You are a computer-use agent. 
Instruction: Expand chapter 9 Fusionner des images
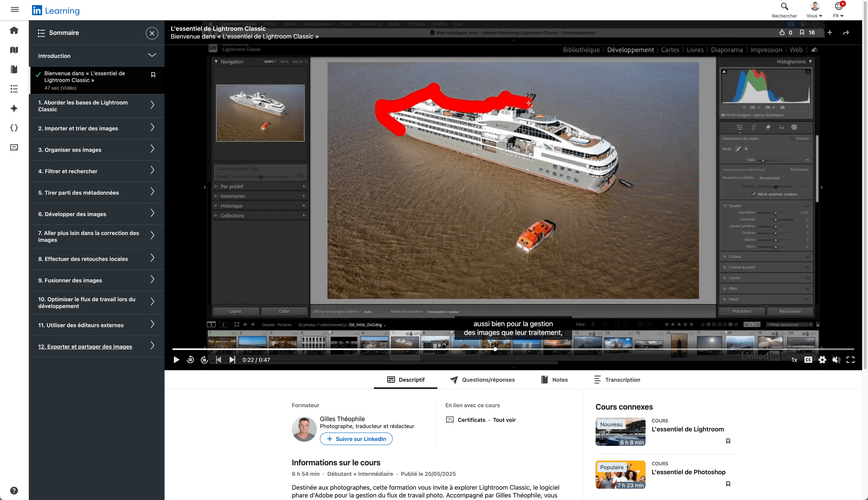[97, 280]
